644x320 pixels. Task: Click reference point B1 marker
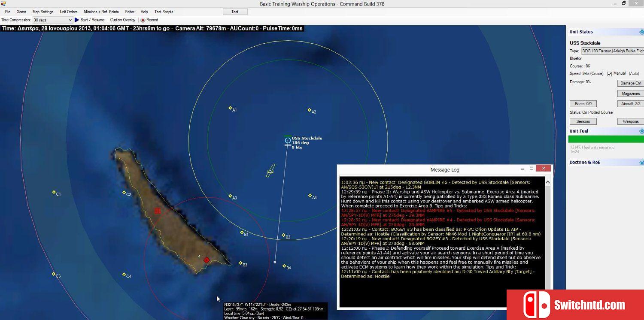pyautogui.click(x=242, y=232)
